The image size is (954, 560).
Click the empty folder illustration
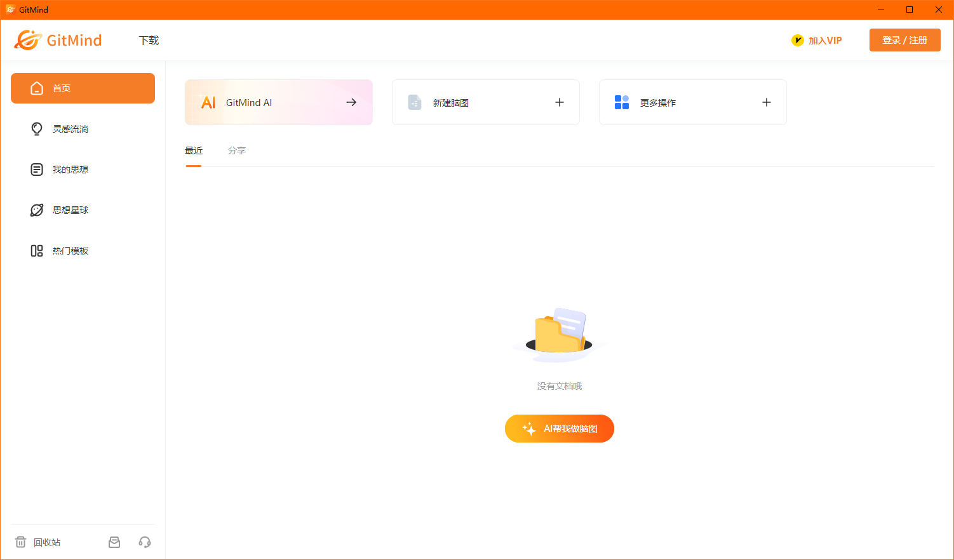tap(560, 335)
